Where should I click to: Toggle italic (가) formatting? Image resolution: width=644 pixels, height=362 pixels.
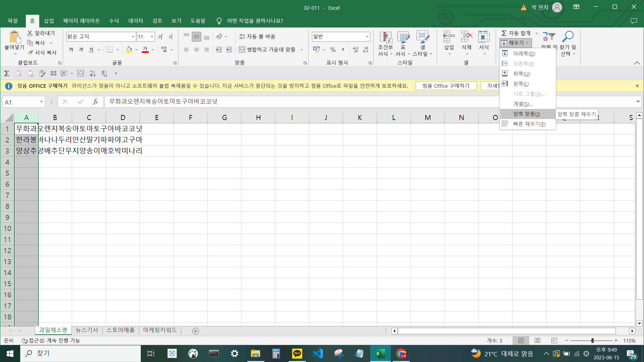tap(81, 50)
